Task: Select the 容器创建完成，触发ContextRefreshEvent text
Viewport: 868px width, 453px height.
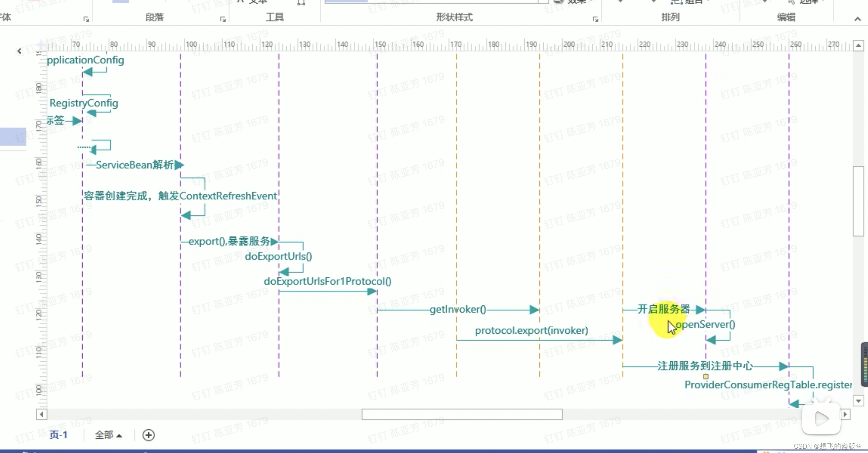Action: [x=180, y=196]
